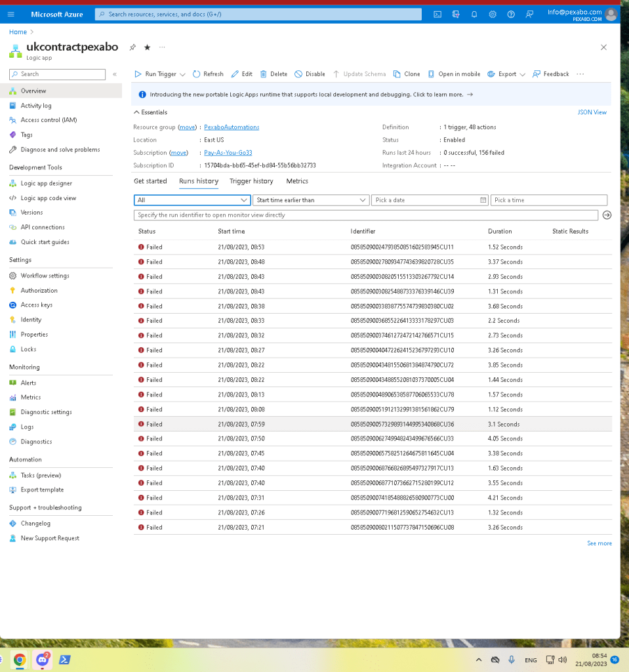Click the Refresh toolbar button

coord(208,74)
